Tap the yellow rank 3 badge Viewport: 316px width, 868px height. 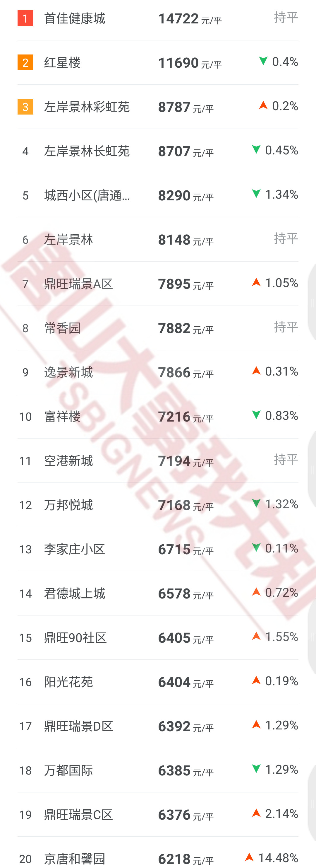(x=25, y=106)
